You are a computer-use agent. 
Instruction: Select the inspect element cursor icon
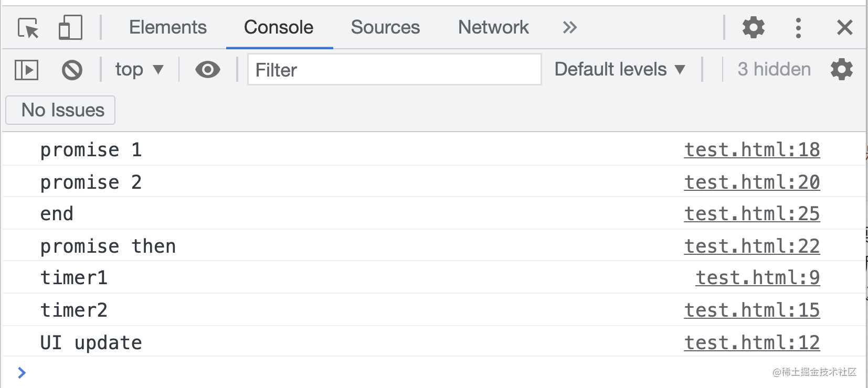click(x=28, y=28)
